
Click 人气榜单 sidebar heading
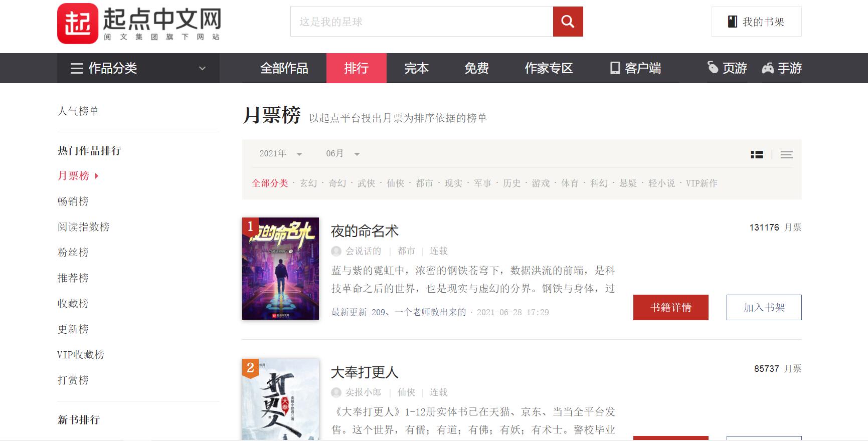pos(78,111)
